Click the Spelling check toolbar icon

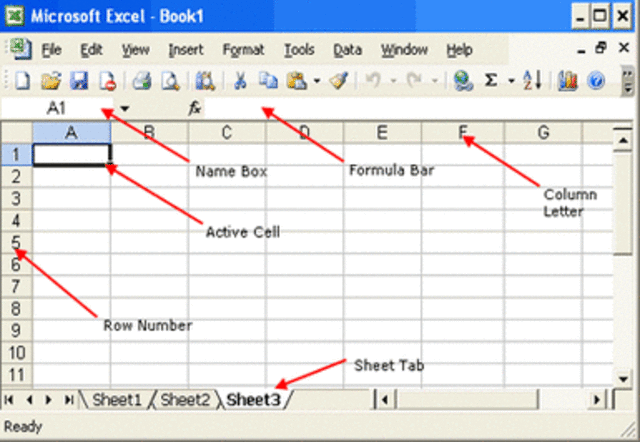point(205,80)
